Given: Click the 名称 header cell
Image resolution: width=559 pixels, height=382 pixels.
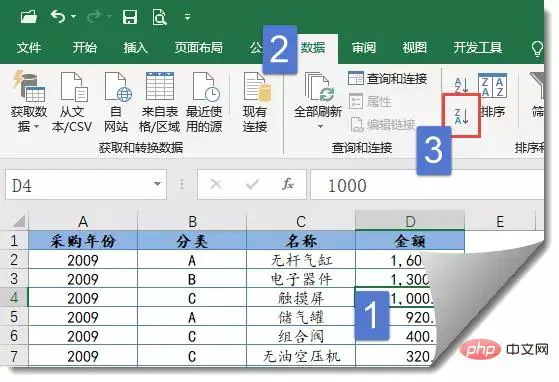Looking at the screenshot, I should click(301, 241).
